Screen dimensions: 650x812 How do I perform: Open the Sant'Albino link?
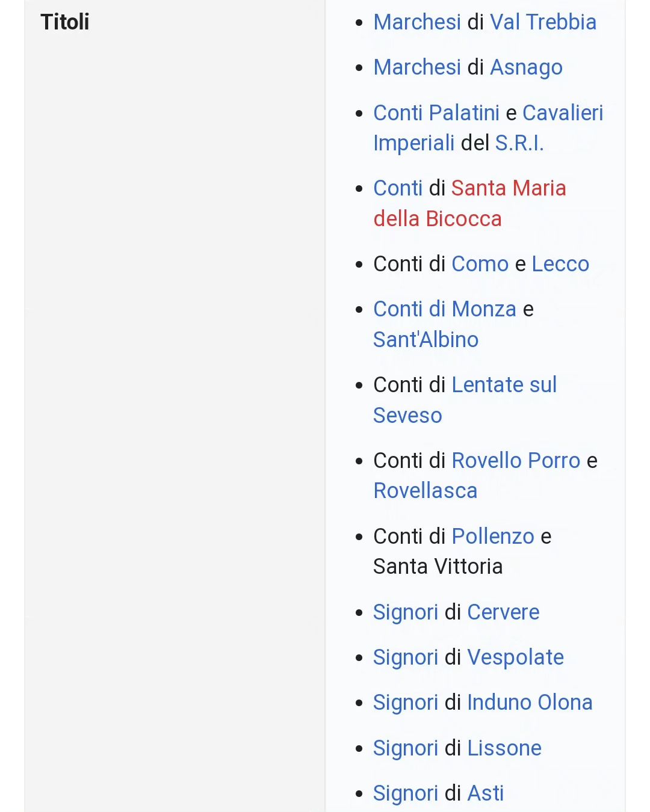click(426, 340)
